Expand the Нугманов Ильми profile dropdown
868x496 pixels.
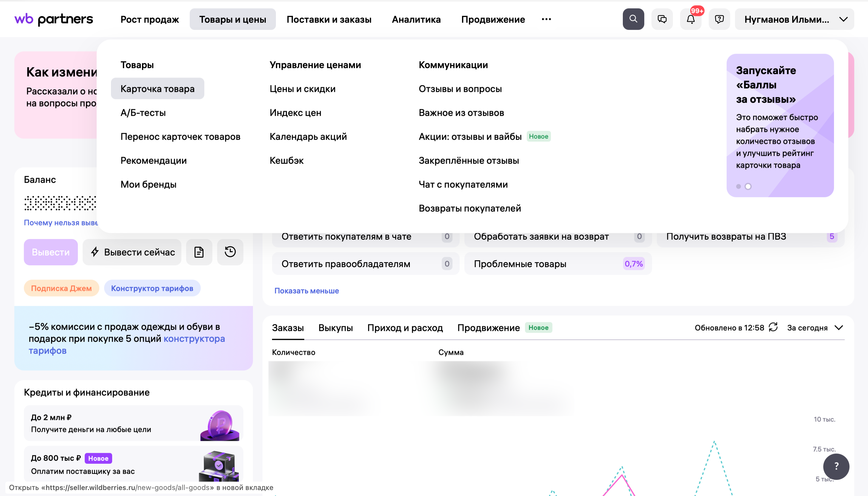tap(794, 19)
